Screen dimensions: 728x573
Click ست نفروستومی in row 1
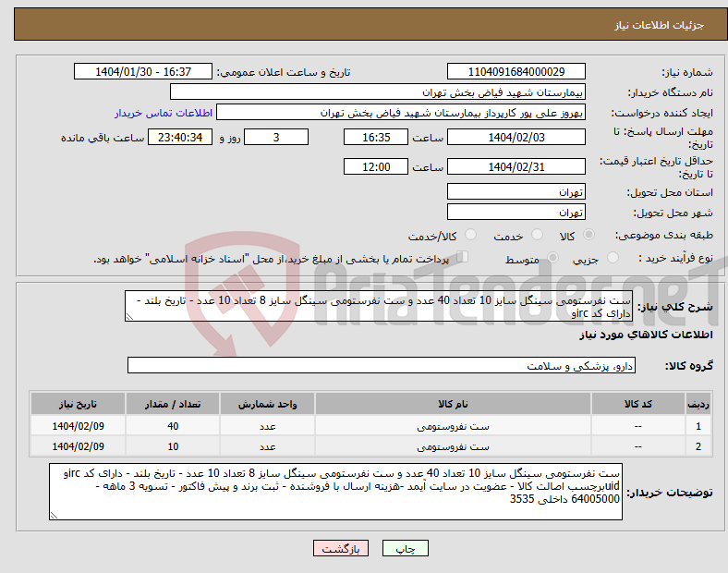click(x=453, y=426)
